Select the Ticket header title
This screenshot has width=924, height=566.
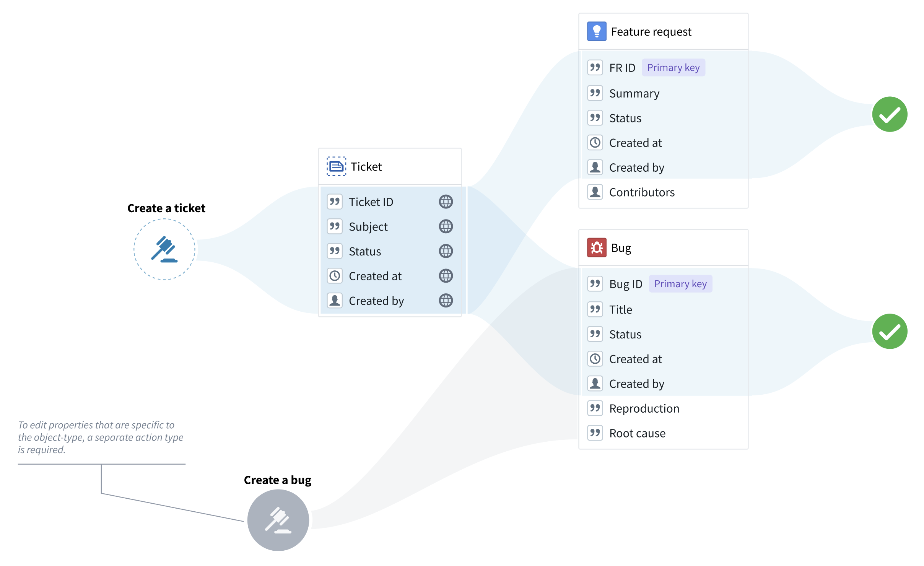click(366, 167)
